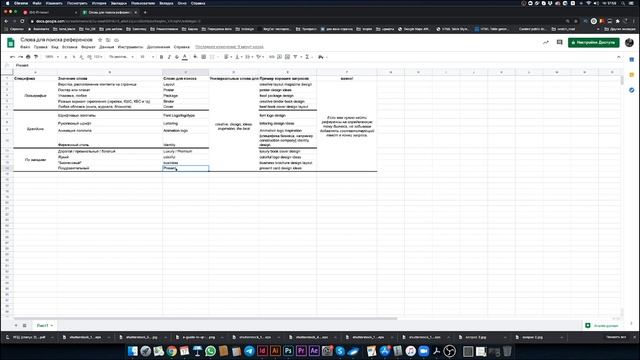Open the vertical align dropdown
This screenshot has width=640, height=360.
coord(238,57)
